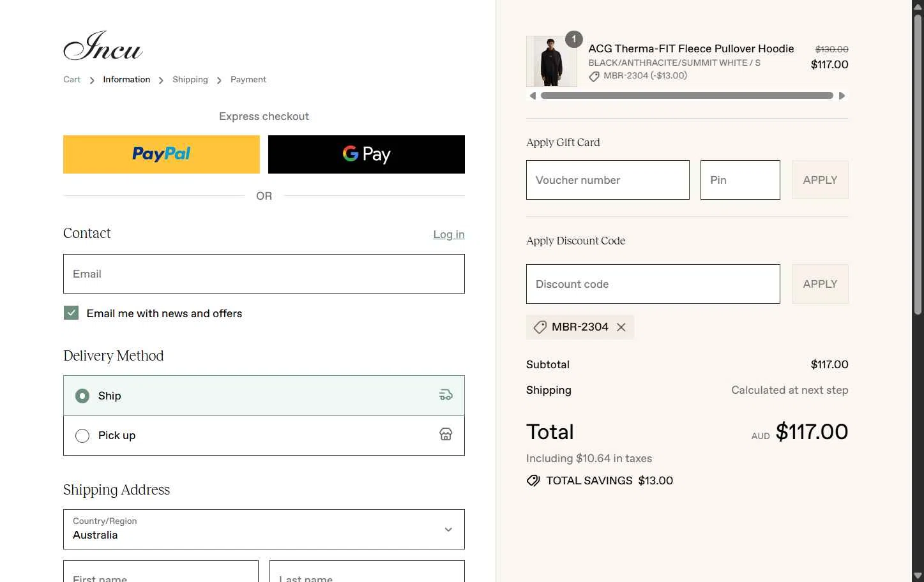The height and width of the screenshot is (582, 924).
Task: Click the total savings tag icon
Action: pyautogui.click(x=533, y=481)
